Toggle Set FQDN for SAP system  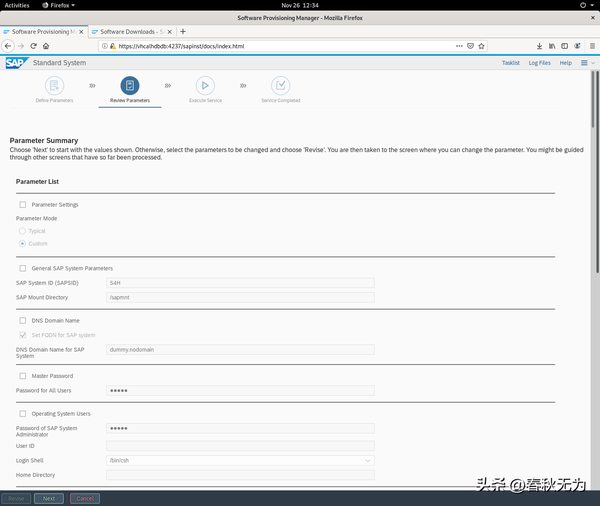coord(23,335)
